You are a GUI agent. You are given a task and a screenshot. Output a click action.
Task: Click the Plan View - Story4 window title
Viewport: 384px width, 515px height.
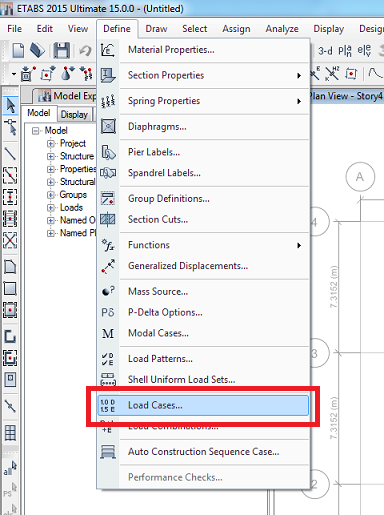click(x=345, y=96)
